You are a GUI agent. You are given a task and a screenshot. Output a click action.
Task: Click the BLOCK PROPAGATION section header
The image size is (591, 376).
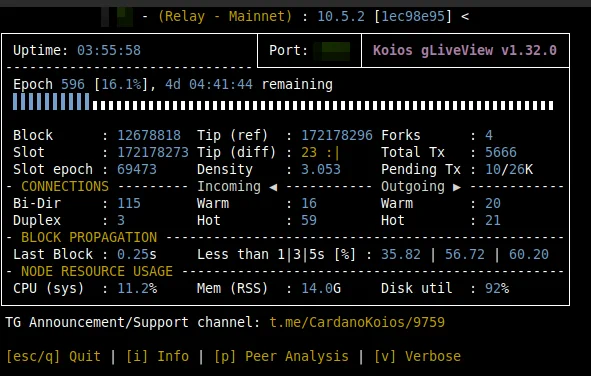[89, 237]
